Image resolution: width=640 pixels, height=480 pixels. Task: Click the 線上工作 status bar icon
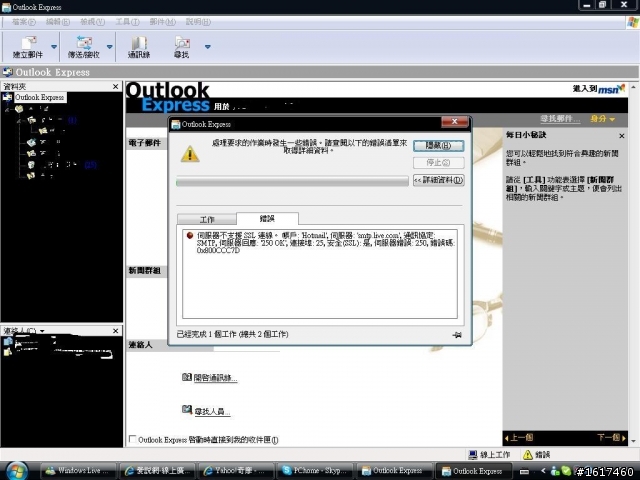(x=473, y=454)
